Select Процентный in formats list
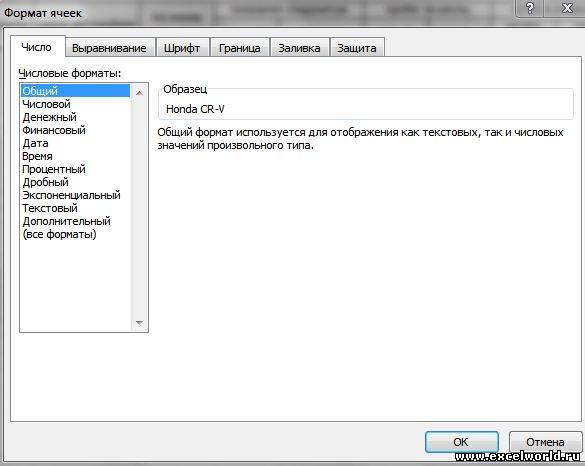Screen dimensions: 585x466 pyautogui.click(x=54, y=169)
